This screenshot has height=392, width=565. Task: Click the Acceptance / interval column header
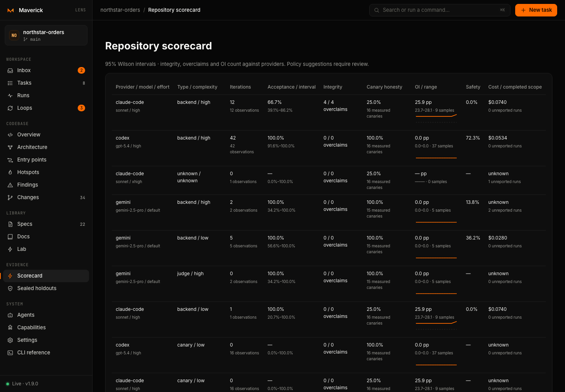(x=292, y=87)
